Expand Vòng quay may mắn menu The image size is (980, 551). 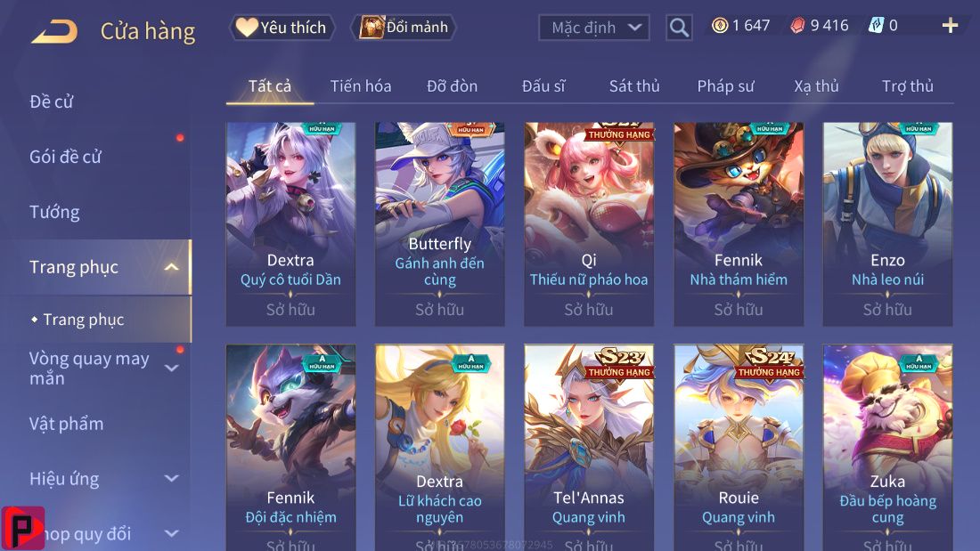click(x=171, y=368)
